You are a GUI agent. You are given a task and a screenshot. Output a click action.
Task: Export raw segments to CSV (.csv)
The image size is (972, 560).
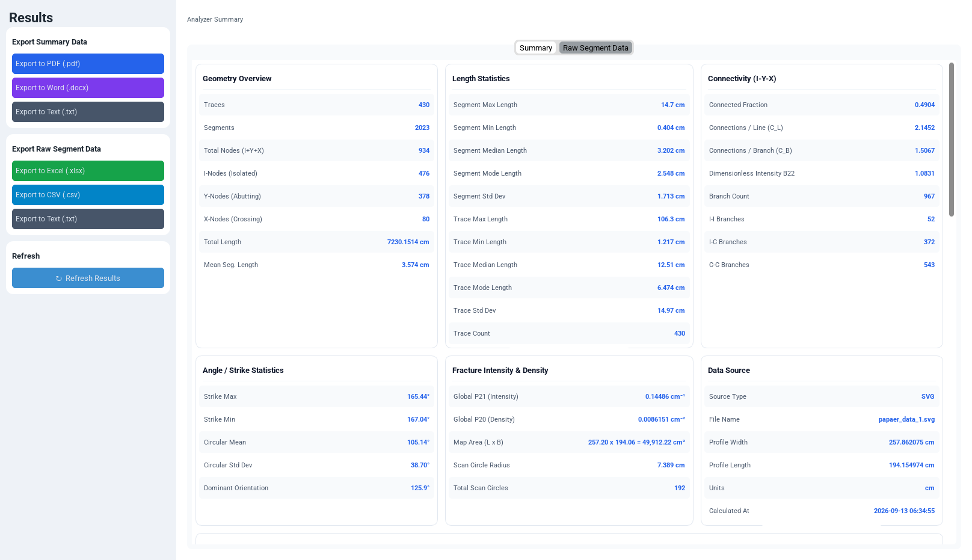click(88, 195)
